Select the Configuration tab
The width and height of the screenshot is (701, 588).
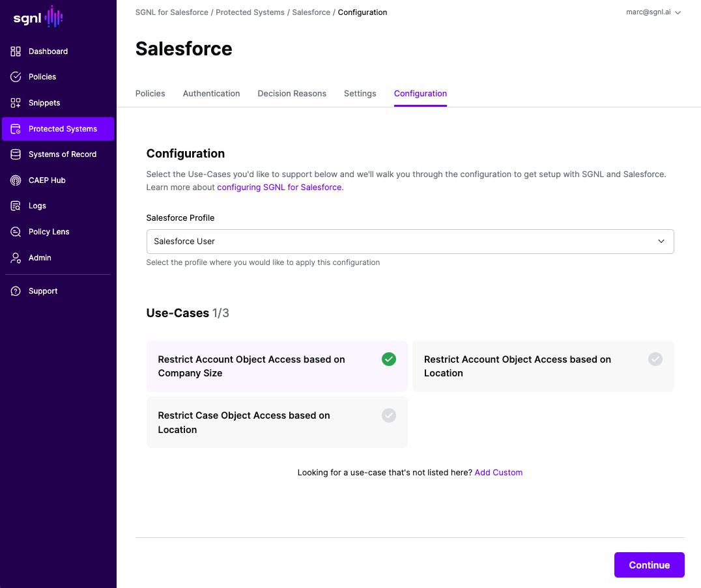420,93
